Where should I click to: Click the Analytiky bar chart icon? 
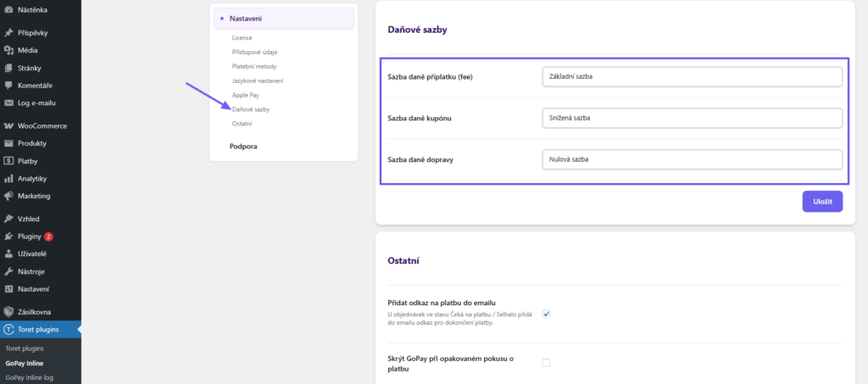(8, 179)
